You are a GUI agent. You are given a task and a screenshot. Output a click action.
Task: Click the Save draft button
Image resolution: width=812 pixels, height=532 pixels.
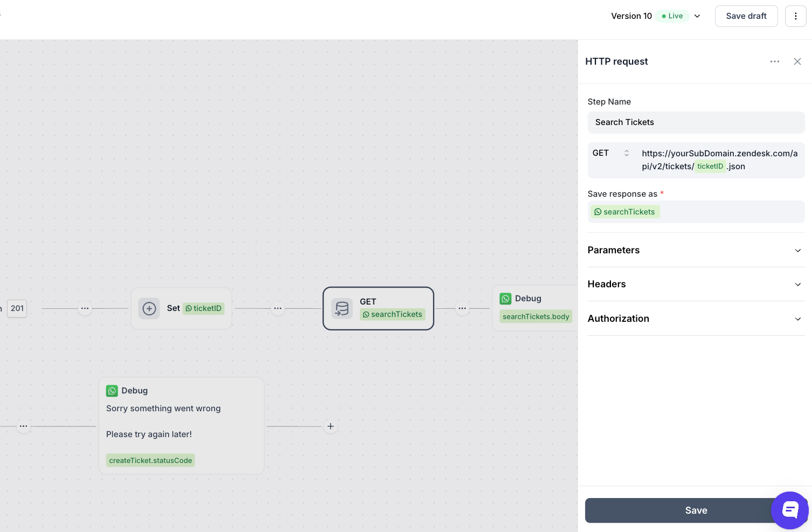746,16
